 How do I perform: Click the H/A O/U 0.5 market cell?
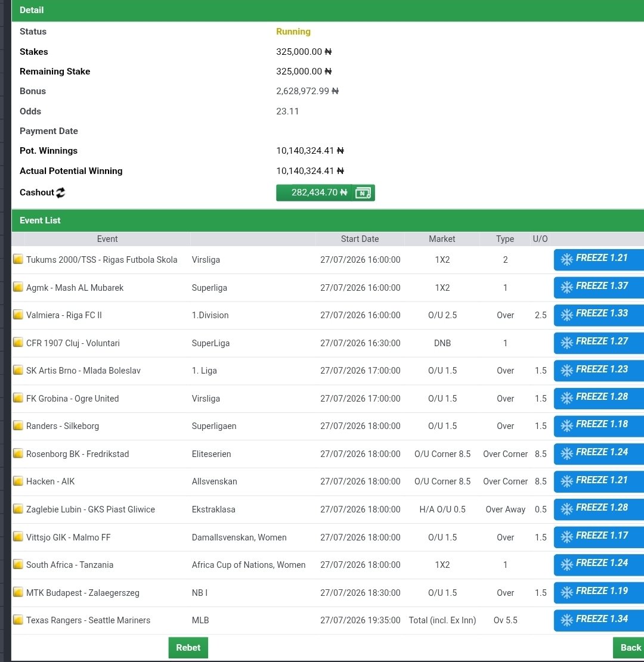pyautogui.click(x=442, y=509)
